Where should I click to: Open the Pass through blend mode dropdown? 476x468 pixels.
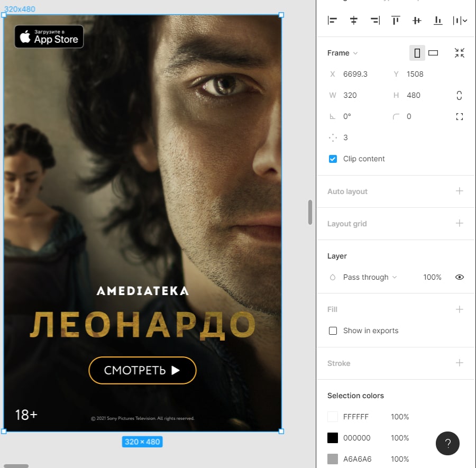click(x=370, y=277)
